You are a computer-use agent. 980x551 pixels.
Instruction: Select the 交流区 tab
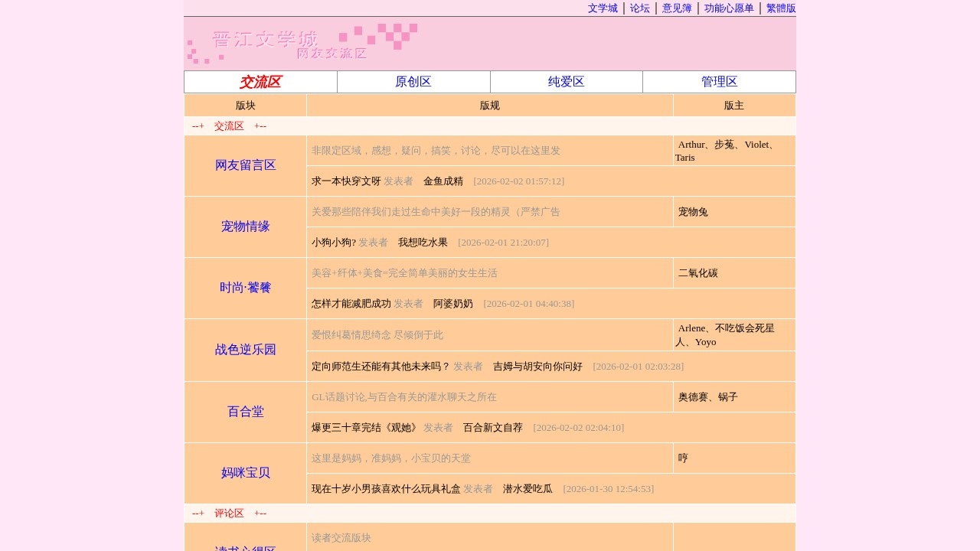[x=260, y=81]
